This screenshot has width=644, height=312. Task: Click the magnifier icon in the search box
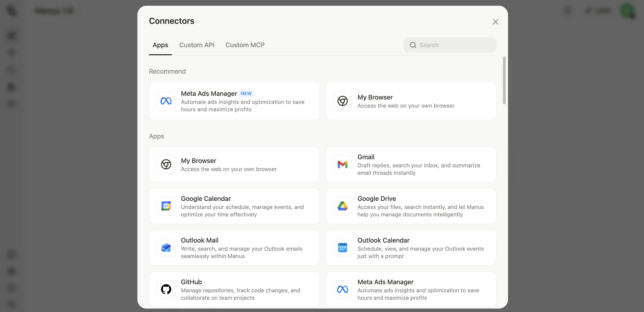(413, 45)
